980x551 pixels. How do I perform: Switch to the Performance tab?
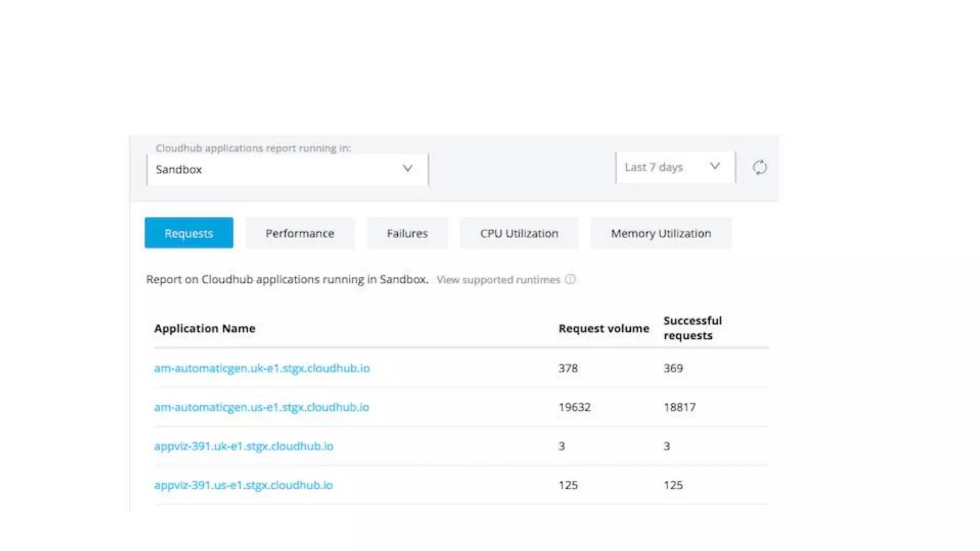pos(300,233)
